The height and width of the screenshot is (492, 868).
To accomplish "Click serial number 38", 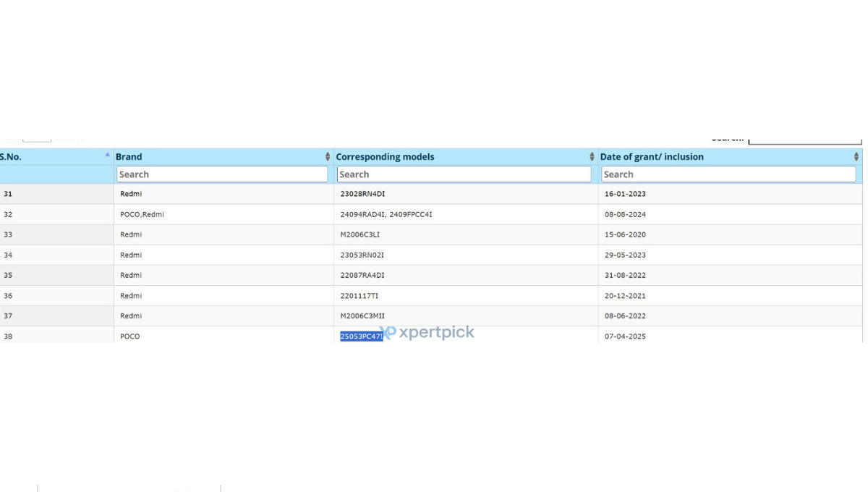I will click(x=8, y=336).
